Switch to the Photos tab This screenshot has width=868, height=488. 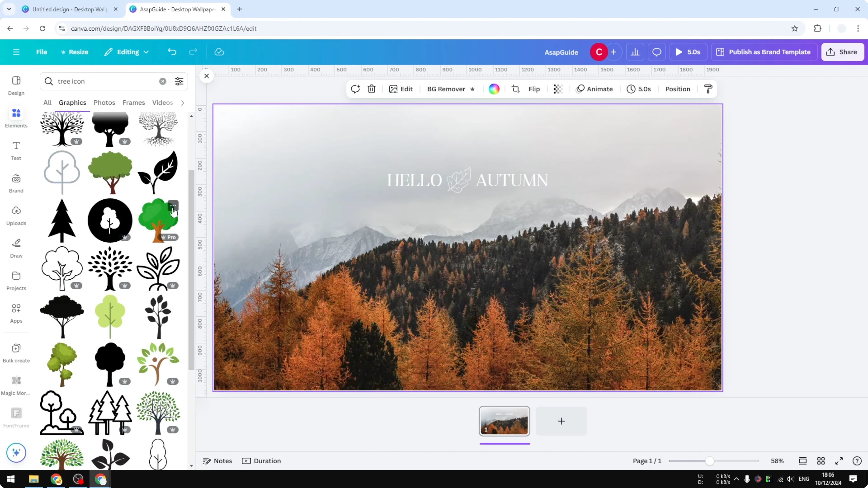(104, 103)
